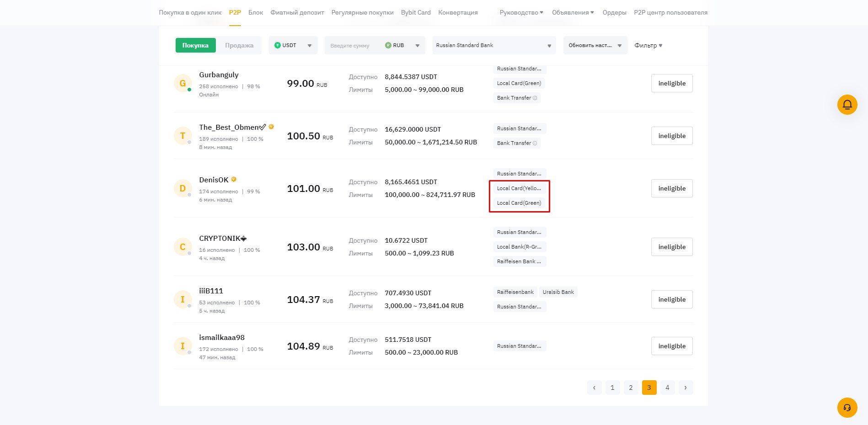Viewport: 868px width, 425px height.
Task: Expand the Руководство menu
Action: click(x=521, y=12)
